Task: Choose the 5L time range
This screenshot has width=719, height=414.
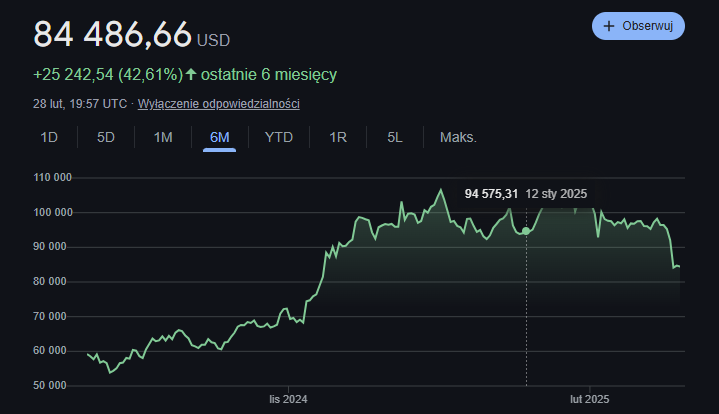Action: tap(395, 137)
